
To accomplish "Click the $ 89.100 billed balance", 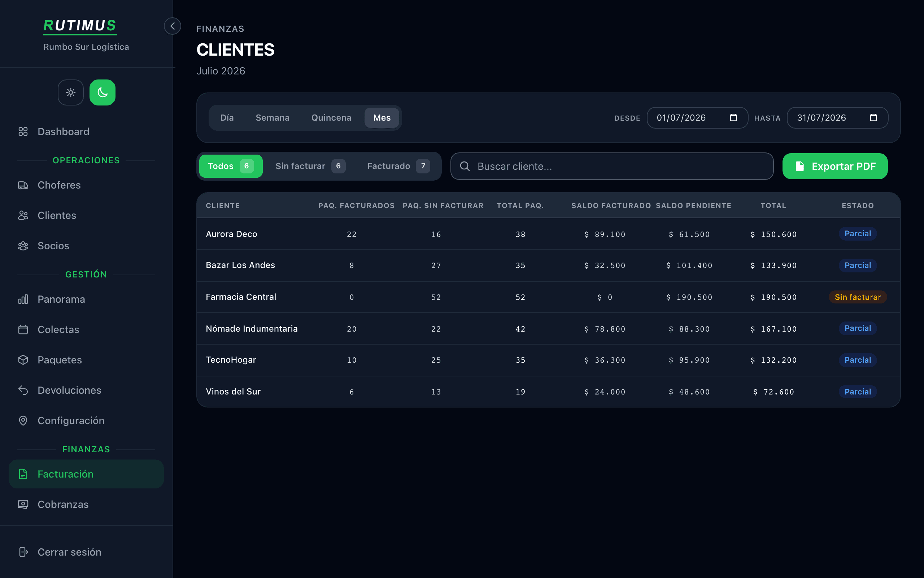I will [605, 234].
